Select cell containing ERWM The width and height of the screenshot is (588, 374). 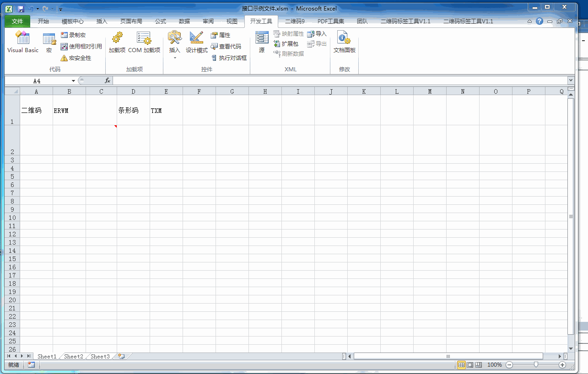69,110
